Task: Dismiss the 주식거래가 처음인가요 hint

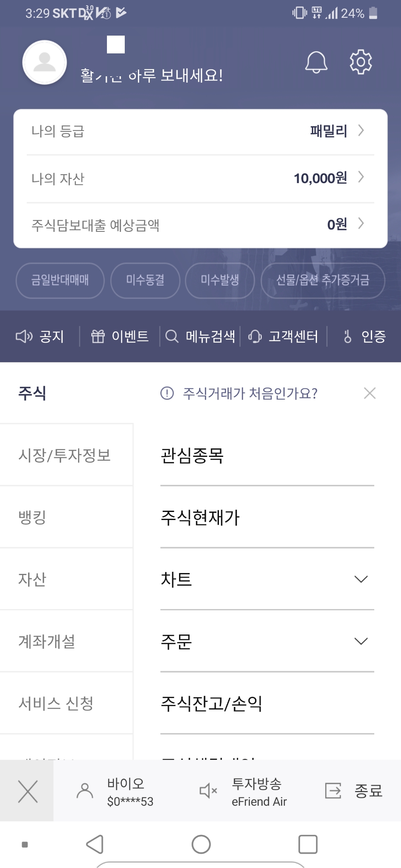Action: point(370,393)
